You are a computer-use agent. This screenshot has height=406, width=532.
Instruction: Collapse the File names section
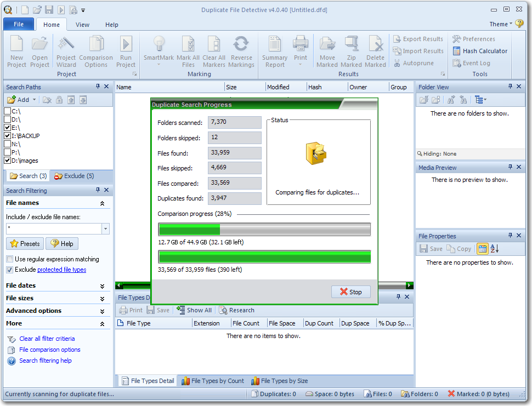click(102, 203)
